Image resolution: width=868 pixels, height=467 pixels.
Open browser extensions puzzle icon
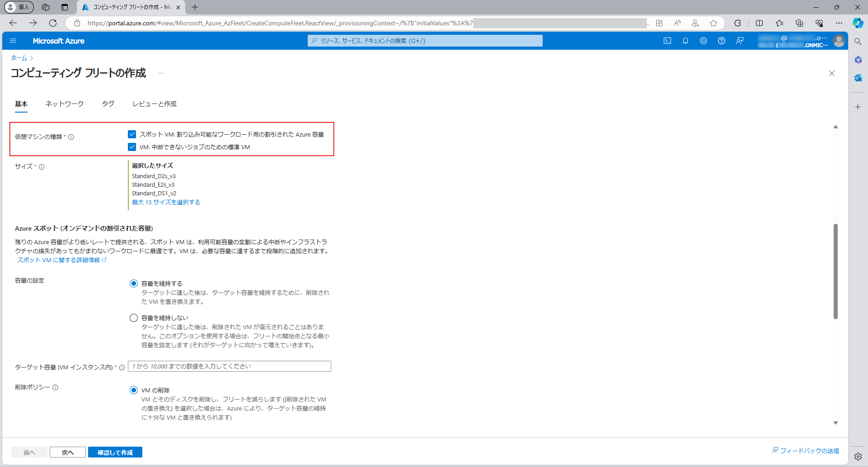tap(737, 23)
